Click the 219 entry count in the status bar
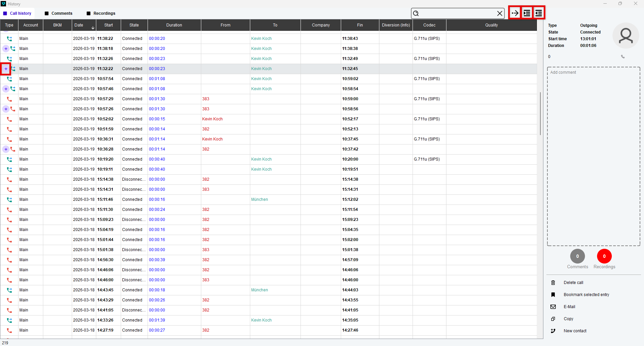Viewport: 644px width, 346px height. point(5,343)
